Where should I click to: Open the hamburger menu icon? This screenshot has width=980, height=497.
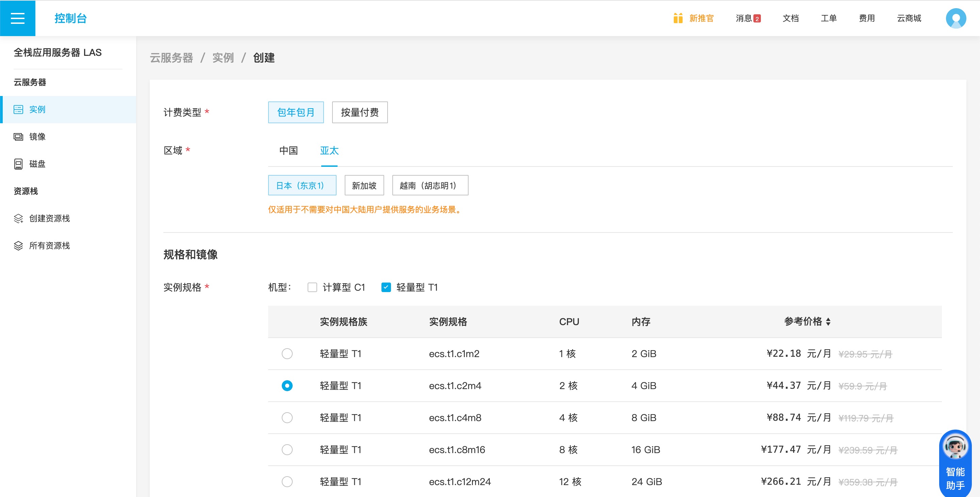pos(17,18)
